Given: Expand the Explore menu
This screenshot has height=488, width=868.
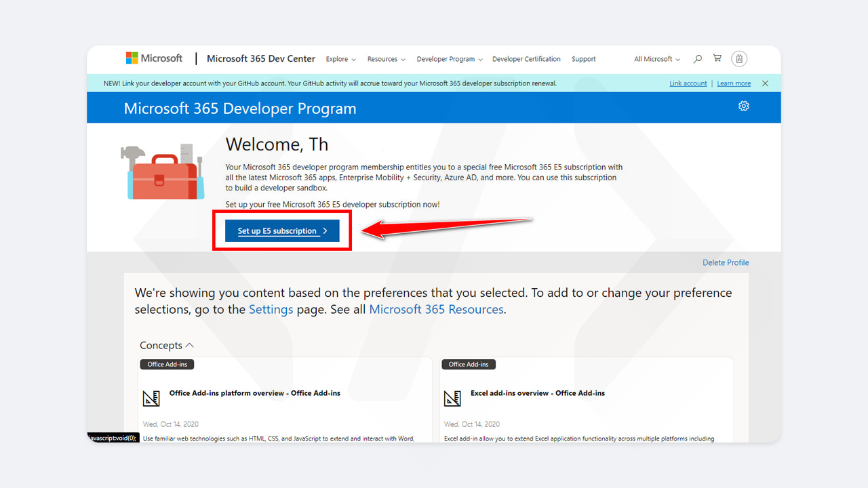Looking at the screenshot, I should click(x=341, y=59).
